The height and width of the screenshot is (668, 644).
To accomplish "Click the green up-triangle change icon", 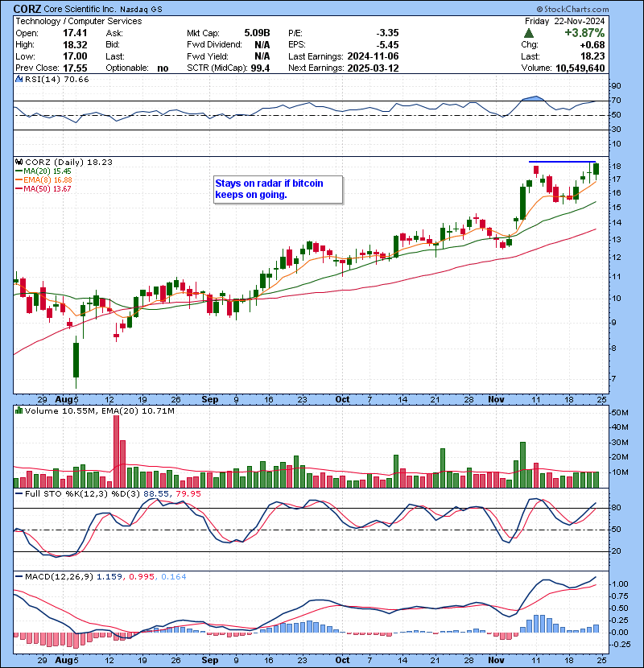I will tap(529, 33).
